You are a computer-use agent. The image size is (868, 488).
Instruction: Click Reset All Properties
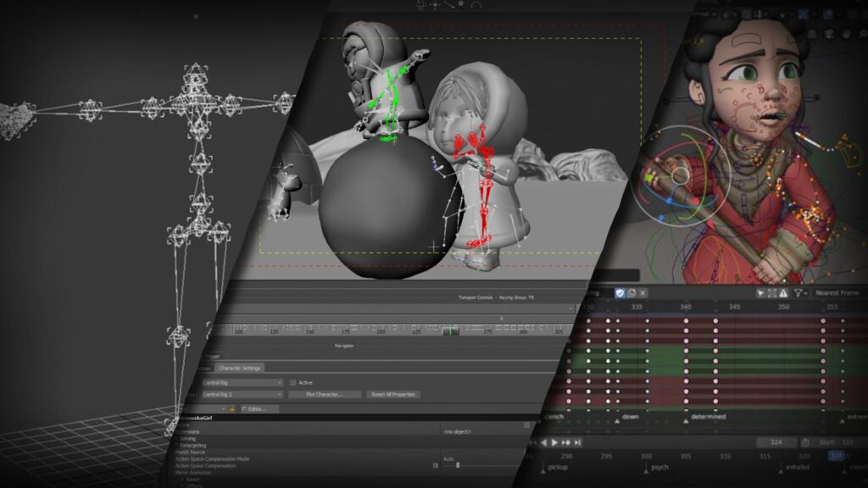(392, 395)
